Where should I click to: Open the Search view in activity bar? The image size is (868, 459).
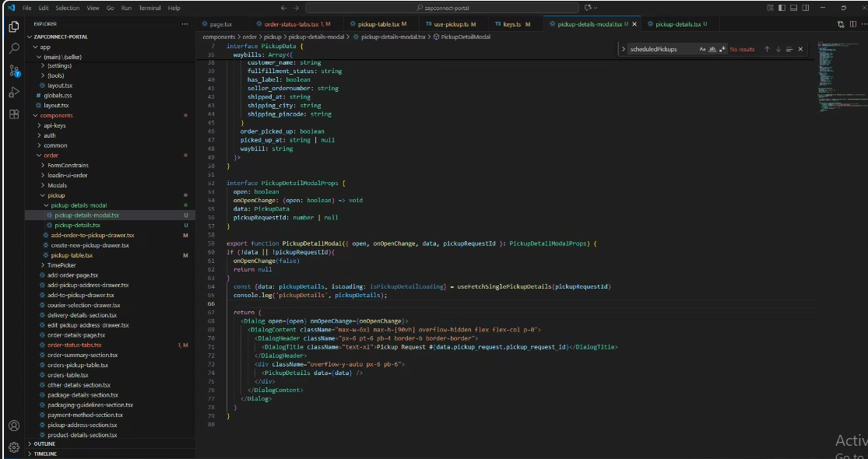click(x=13, y=48)
